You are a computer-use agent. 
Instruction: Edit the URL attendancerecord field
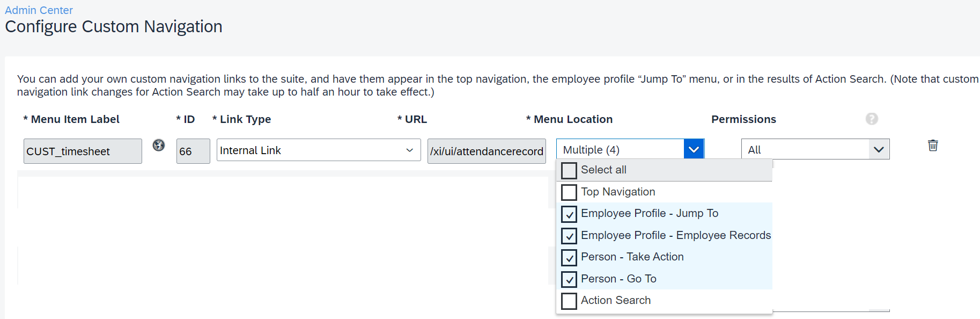tap(487, 151)
